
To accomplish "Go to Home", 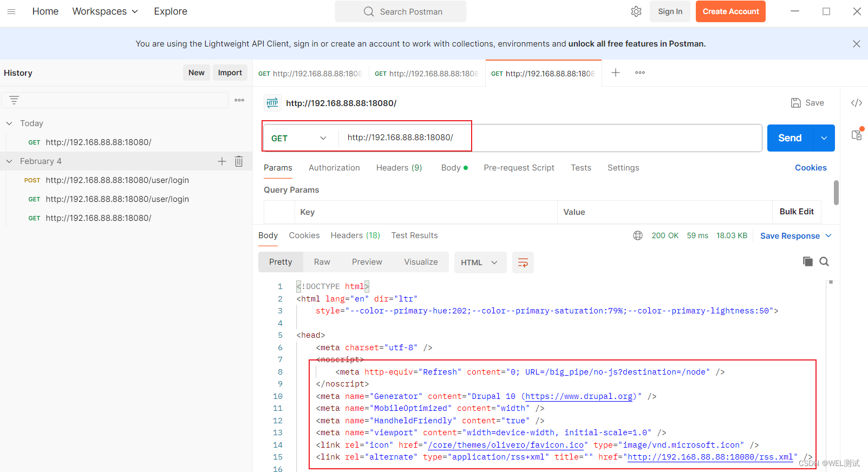I will click(x=45, y=11).
